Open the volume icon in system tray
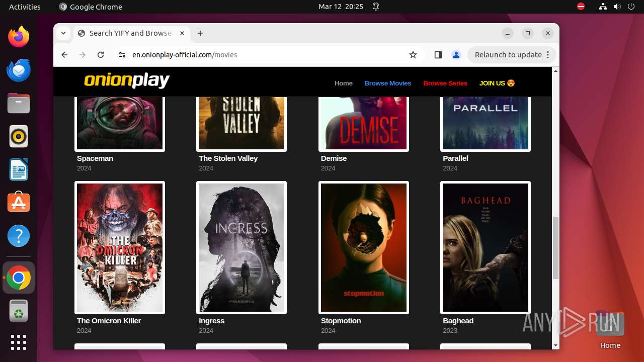 click(x=617, y=7)
